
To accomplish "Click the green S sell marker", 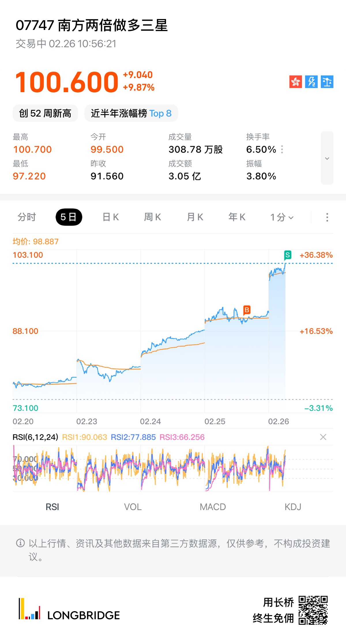I will click(x=287, y=255).
